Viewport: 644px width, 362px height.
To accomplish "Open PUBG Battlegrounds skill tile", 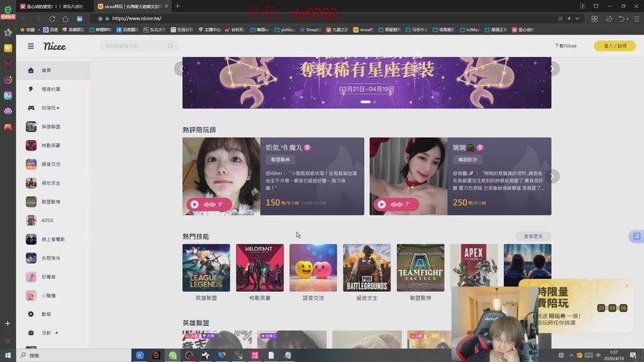I will point(367,268).
